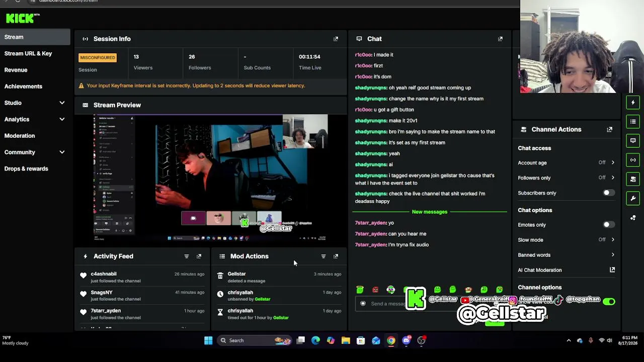Open Microsoft Store from the taskbar

[x=361, y=340]
